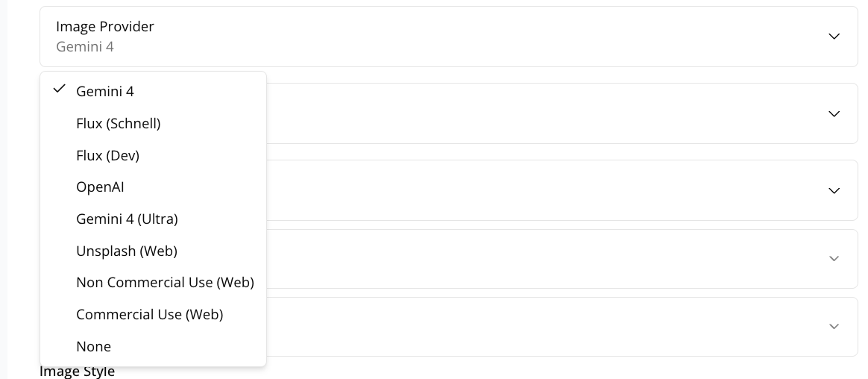Choose Flux (Schnell) option
This screenshot has width=868, height=379.
click(118, 123)
